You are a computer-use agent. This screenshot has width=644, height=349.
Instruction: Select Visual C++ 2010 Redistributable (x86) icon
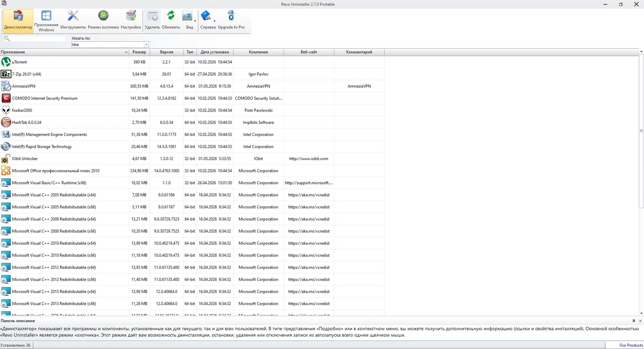(x=6, y=255)
